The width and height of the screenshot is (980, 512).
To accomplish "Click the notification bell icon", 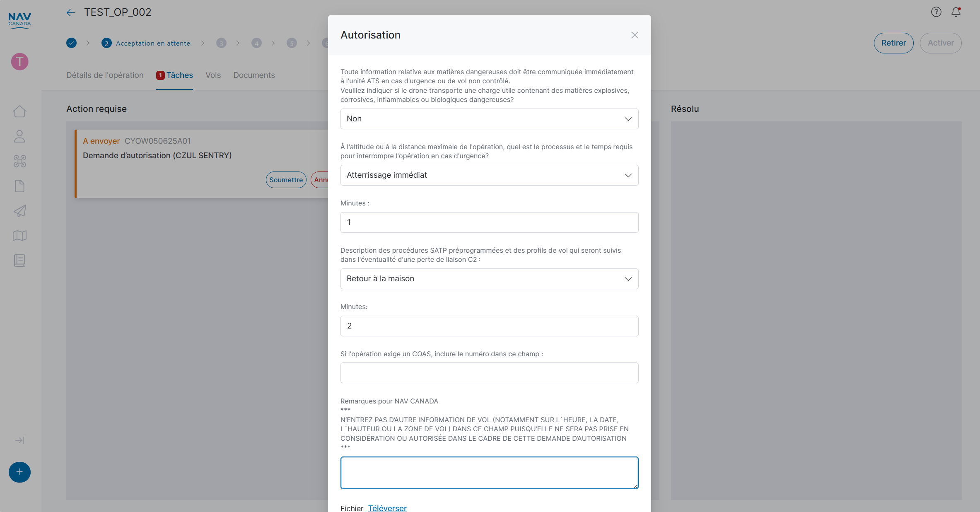I will [956, 12].
